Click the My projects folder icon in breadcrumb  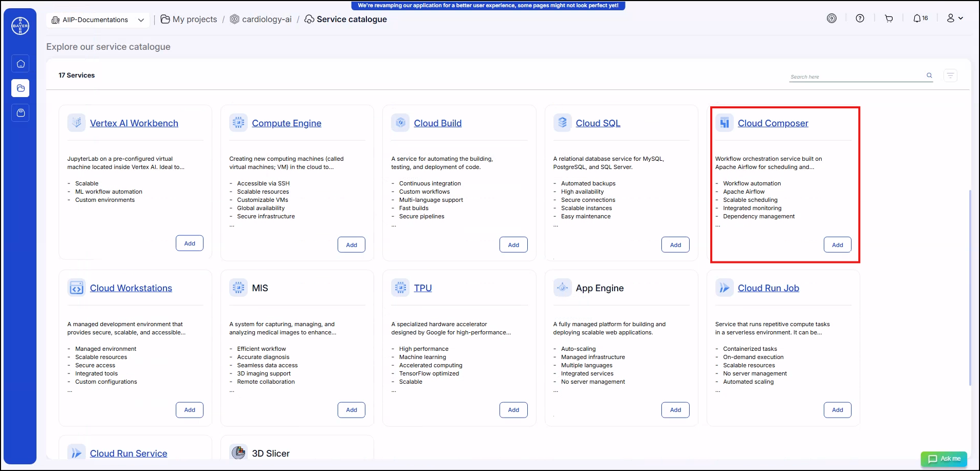[x=165, y=19]
